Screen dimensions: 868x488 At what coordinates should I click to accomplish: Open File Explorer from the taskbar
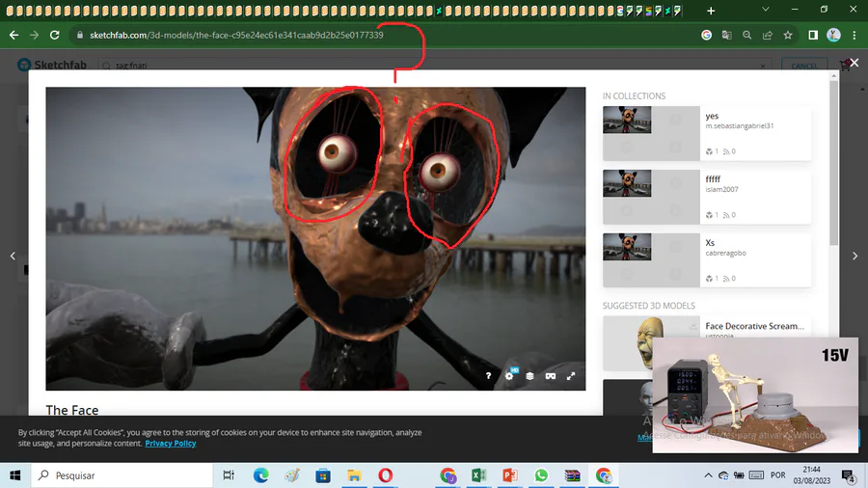pos(354,475)
